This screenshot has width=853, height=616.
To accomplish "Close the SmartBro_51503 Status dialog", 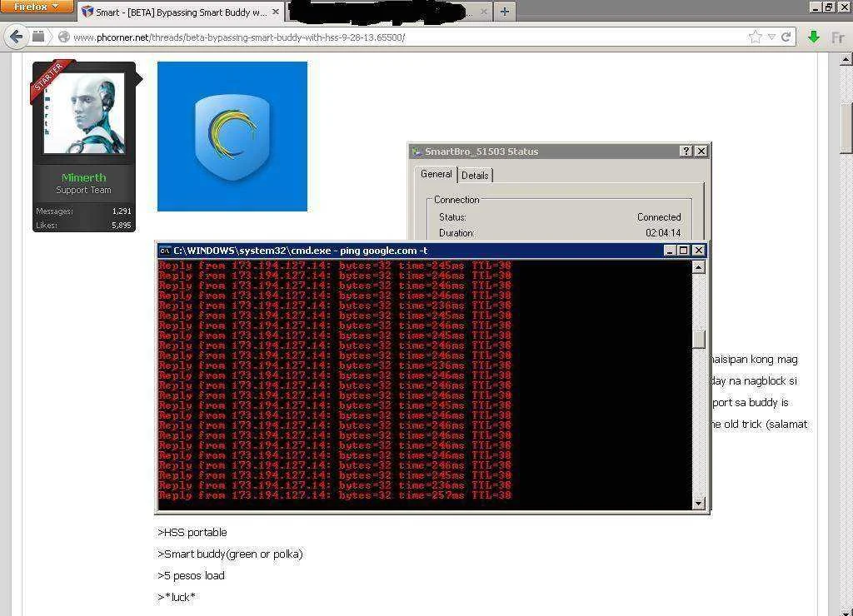I will click(x=701, y=152).
